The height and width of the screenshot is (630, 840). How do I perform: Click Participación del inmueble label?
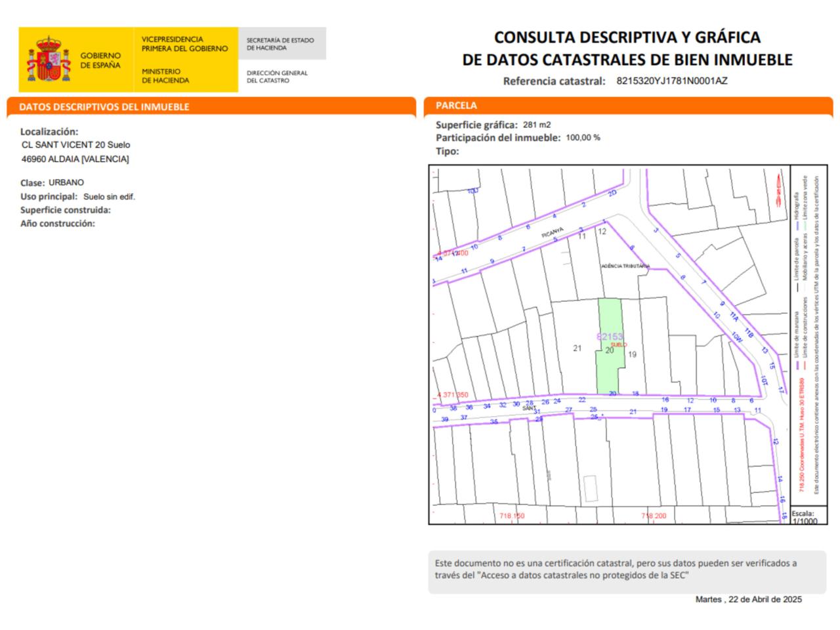click(x=498, y=138)
